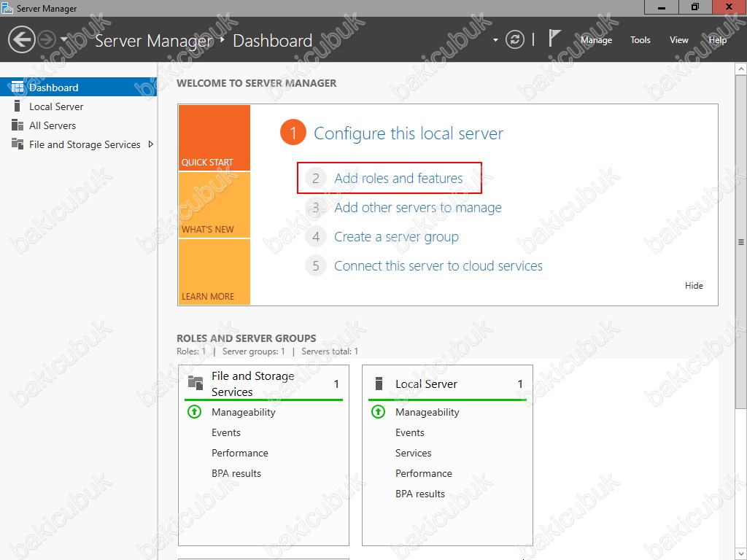
Task: Click the vertical scrollbar thumb
Action: pos(741,242)
